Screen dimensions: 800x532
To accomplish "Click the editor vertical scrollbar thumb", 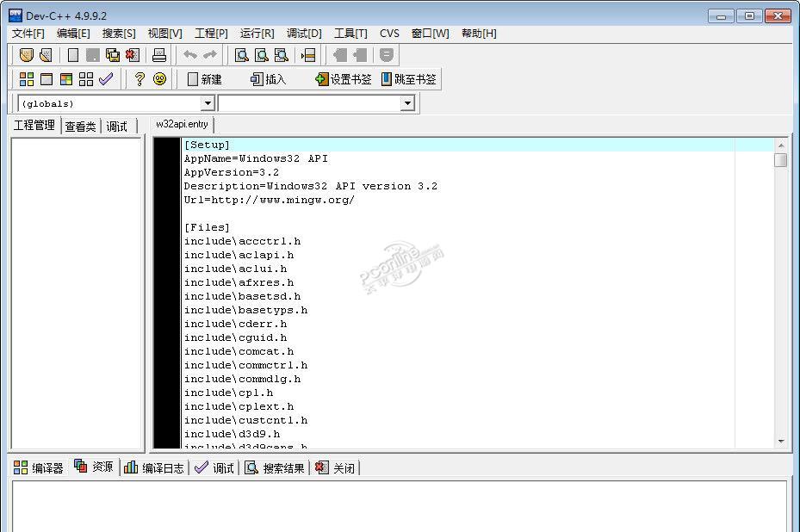I will (x=780, y=160).
